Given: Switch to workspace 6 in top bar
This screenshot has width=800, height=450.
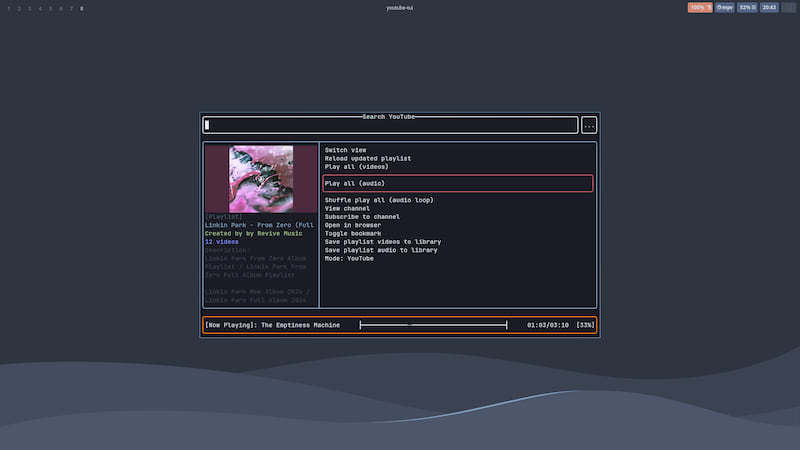Looking at the screenshot, I should click(x=61, y=9).
